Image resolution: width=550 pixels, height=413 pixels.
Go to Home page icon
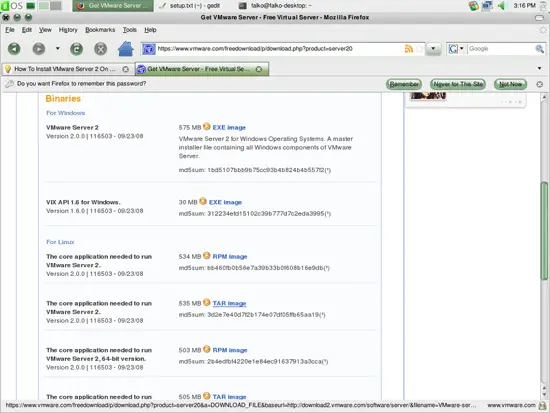click(125, 48)
